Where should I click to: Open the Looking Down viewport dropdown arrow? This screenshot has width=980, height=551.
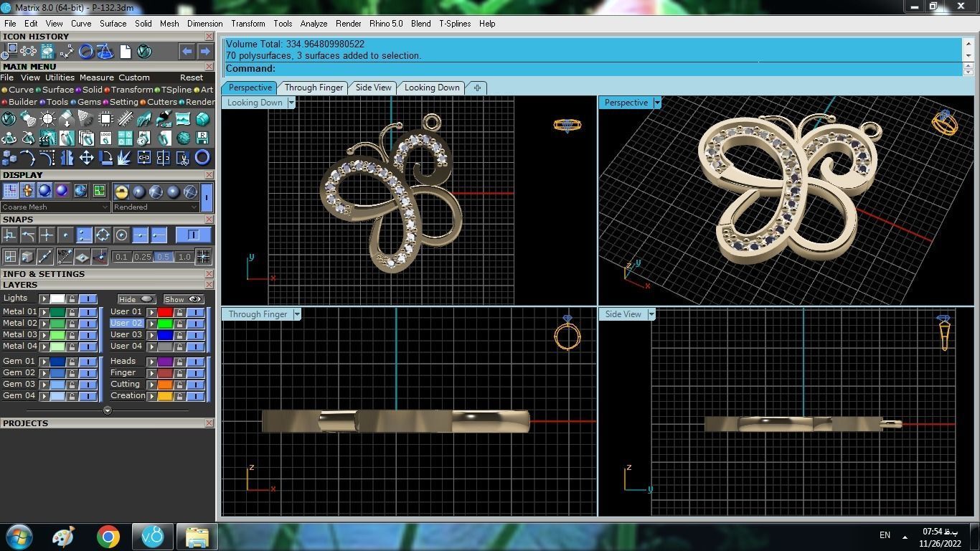tap(291, 103)
